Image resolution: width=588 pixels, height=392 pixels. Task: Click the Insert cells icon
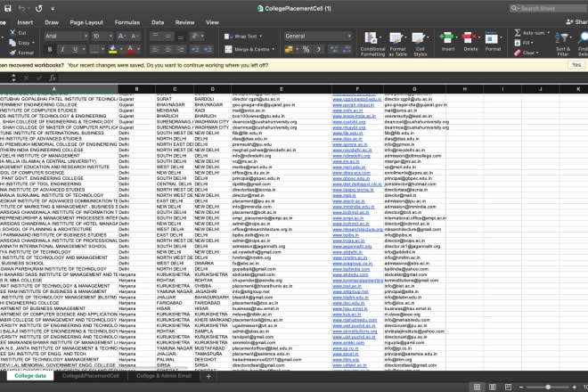(446, 37)
